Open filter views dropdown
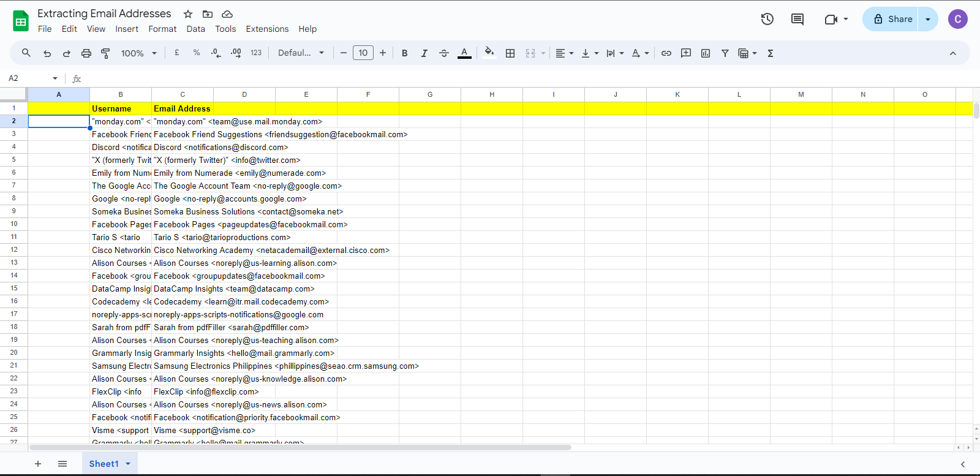This screenshot has height=476, width=980. click(747, 53)
